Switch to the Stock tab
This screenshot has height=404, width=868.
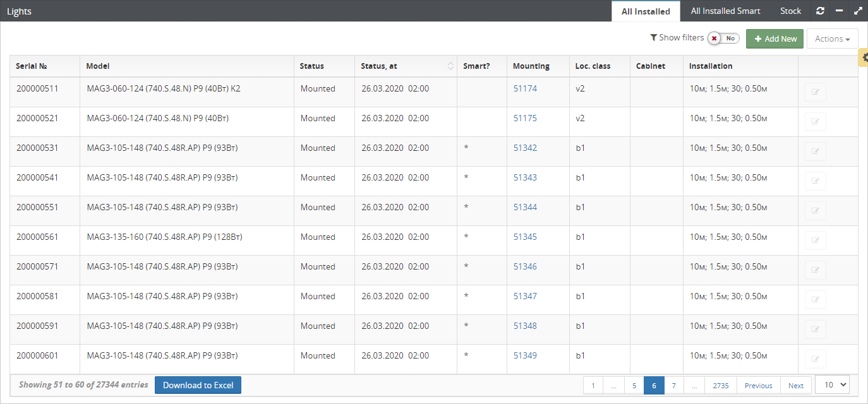coord(790,11)
